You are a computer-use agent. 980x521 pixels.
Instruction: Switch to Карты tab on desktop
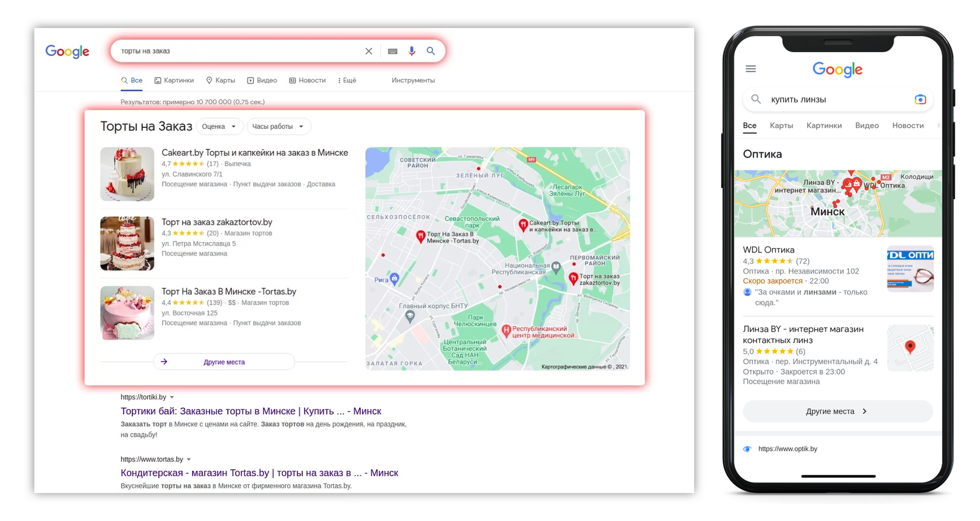(220, 81)
